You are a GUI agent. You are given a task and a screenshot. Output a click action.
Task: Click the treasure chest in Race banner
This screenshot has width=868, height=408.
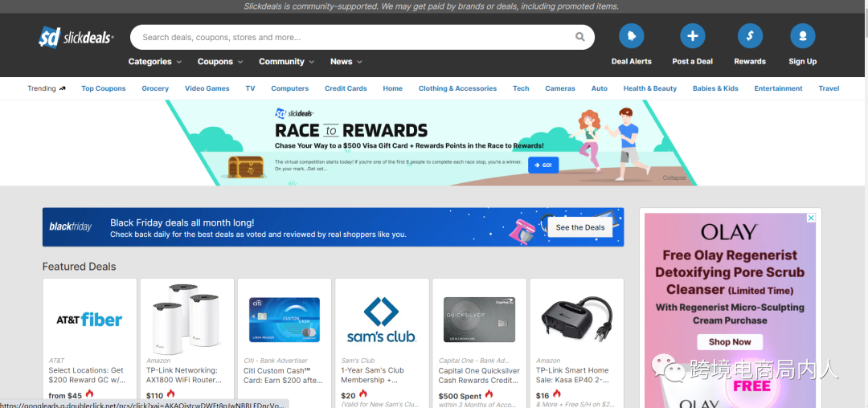coord(247,166)
